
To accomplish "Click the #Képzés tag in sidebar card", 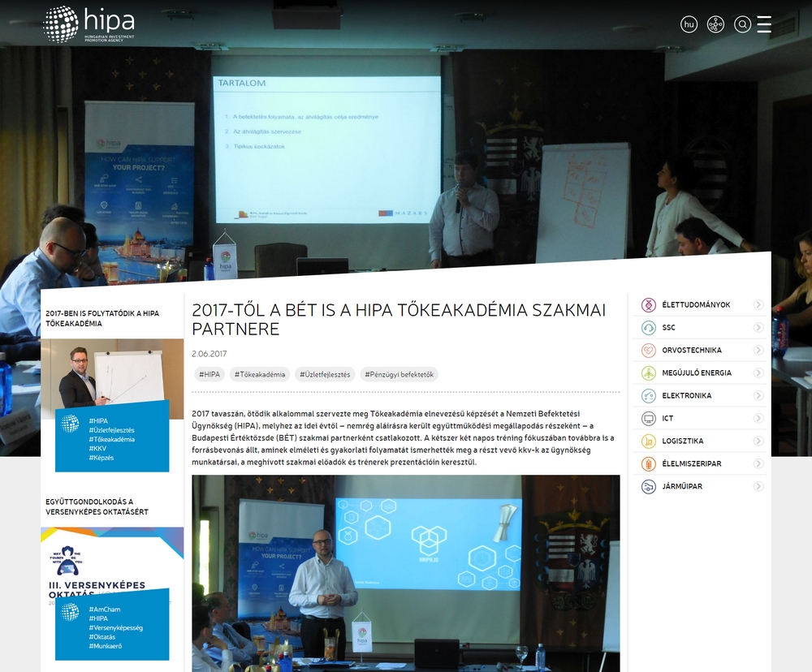I will 101,458.
